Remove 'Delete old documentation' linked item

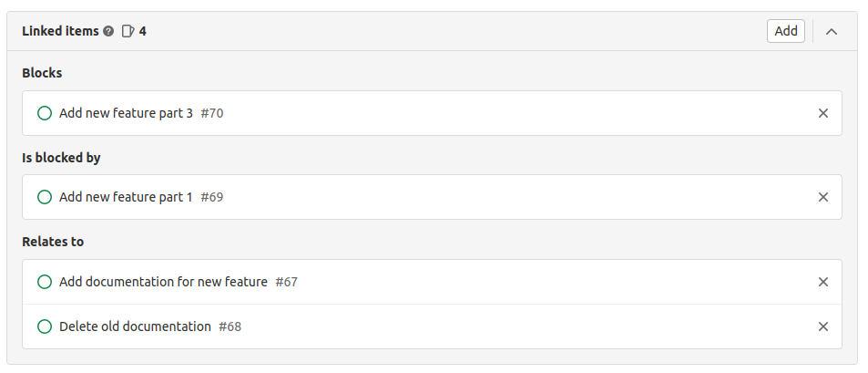[x=823, y=326]
